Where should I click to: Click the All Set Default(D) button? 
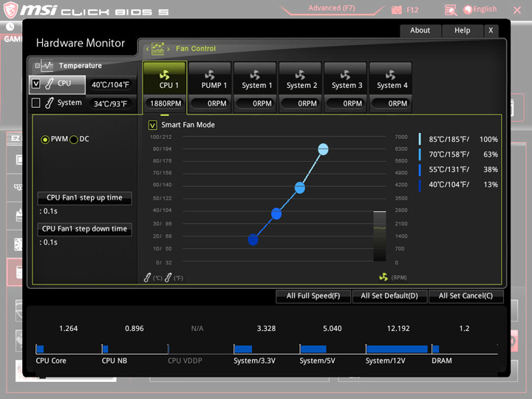point(389,296)
